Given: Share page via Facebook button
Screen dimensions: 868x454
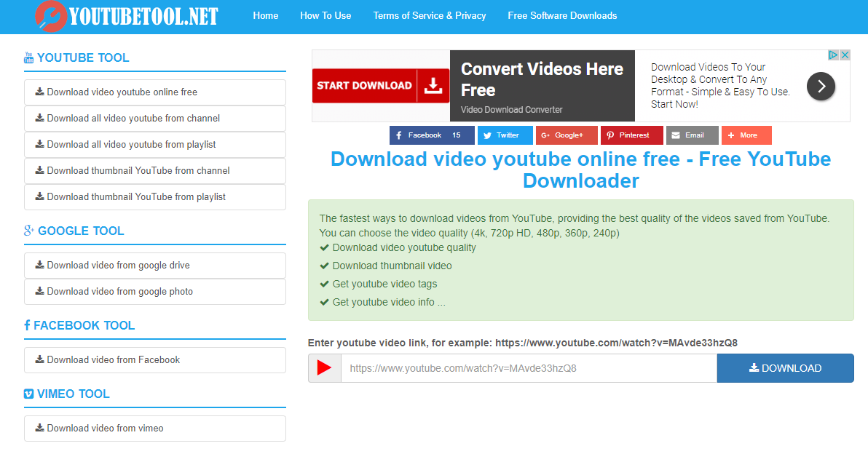Looking at the screenshot, I should point(431,135).
